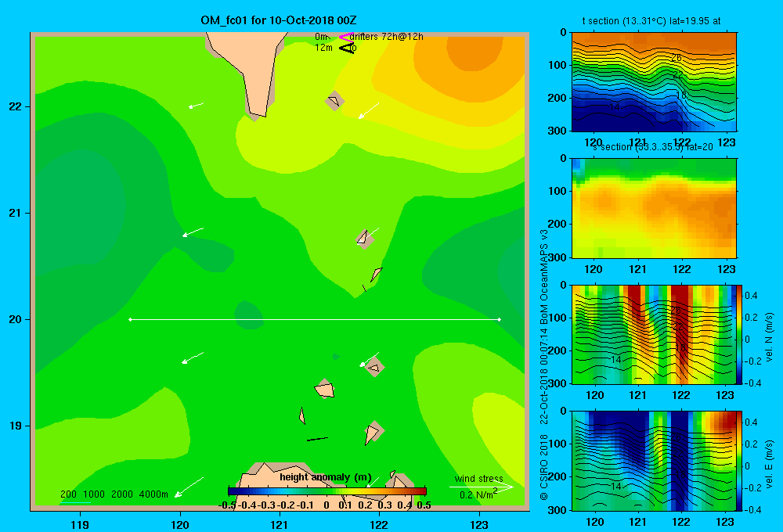Open the temperature section panel
Viewport: 783px width, 532px height.
tap(654, 82)
